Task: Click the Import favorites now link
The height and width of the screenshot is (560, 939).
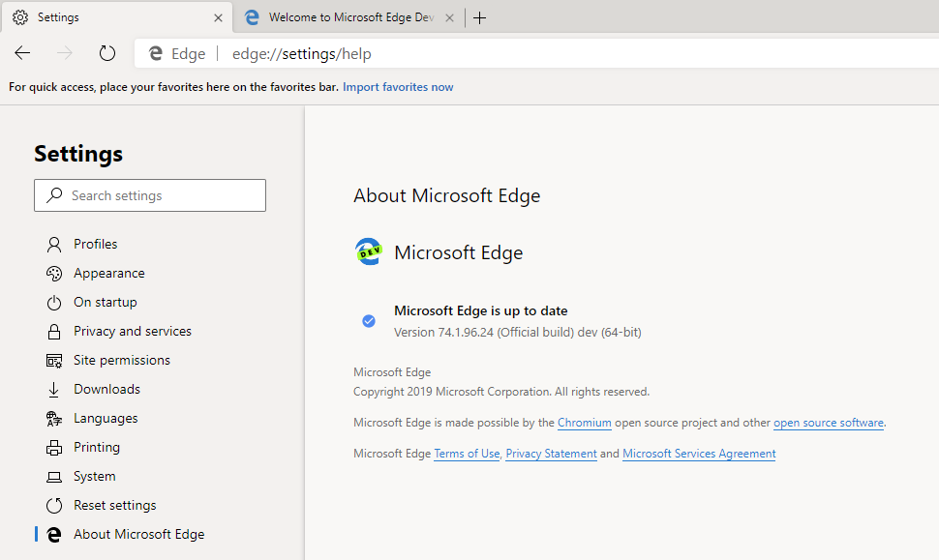Action: pyautogui.click(x=397, y=86)
